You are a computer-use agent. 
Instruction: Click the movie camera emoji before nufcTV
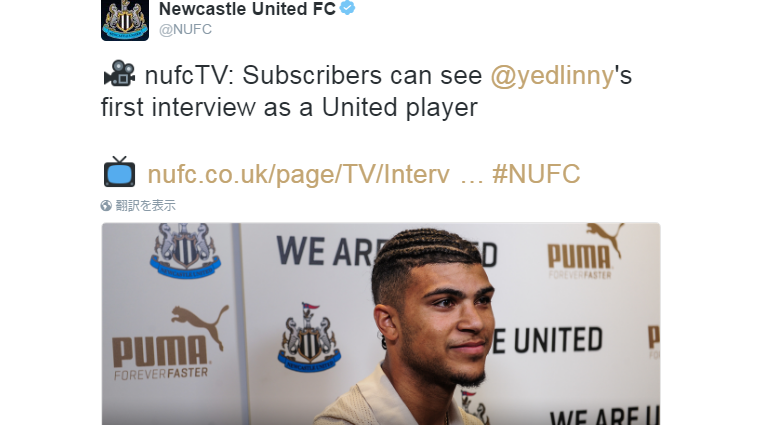point(119,74)
